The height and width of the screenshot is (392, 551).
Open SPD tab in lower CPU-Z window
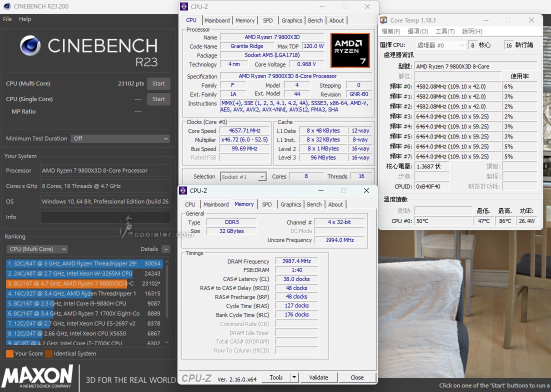pos(266,204)
